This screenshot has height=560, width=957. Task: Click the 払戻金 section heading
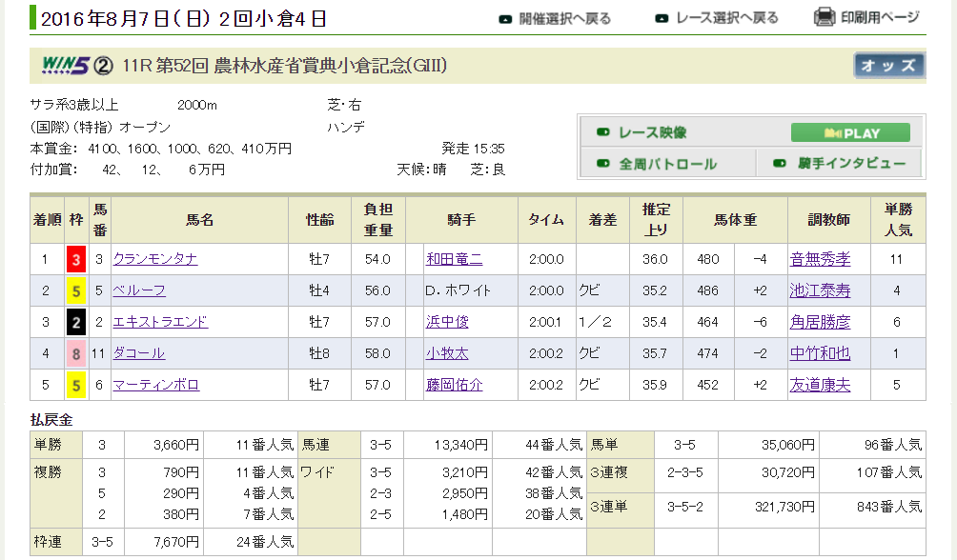pos(51,420)
